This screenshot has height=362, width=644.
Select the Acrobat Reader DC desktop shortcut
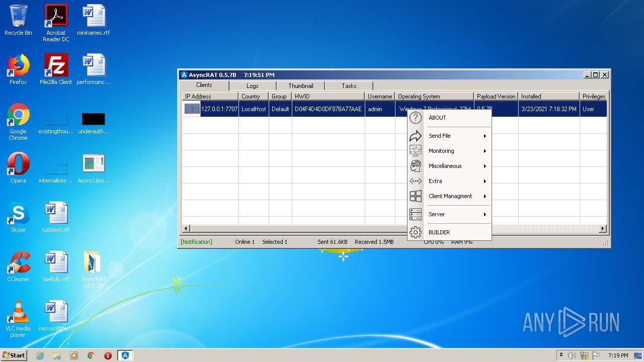[56, 23]
